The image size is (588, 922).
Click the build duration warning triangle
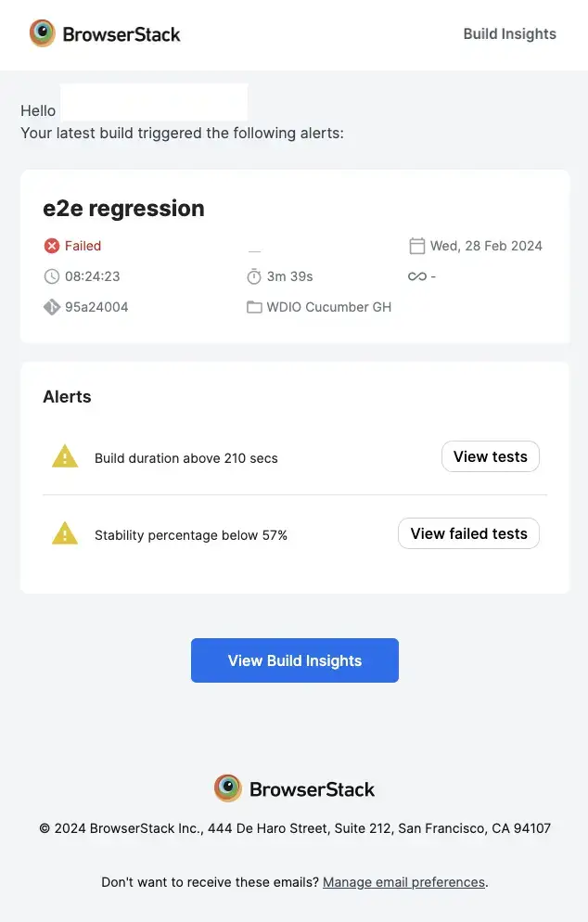pos(65,456)
